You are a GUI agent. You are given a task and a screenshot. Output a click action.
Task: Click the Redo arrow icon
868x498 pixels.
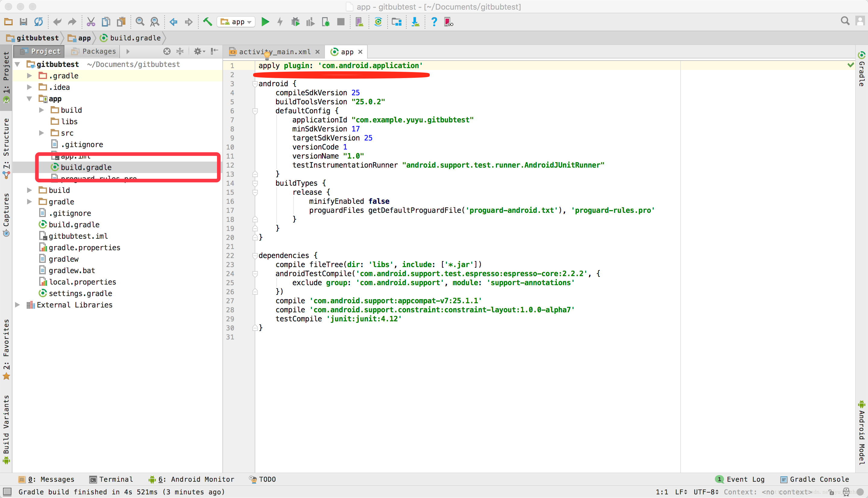click(x=72, y=22)
